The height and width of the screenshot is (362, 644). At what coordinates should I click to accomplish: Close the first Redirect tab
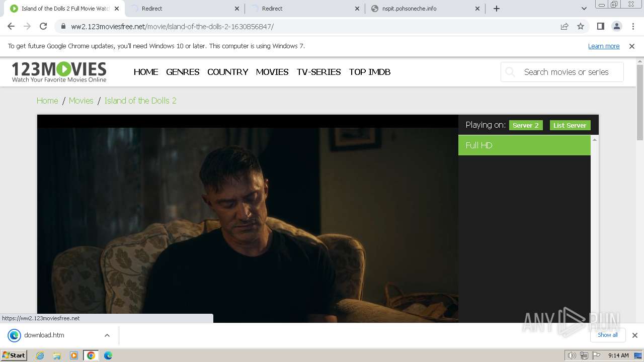point(237,9)
